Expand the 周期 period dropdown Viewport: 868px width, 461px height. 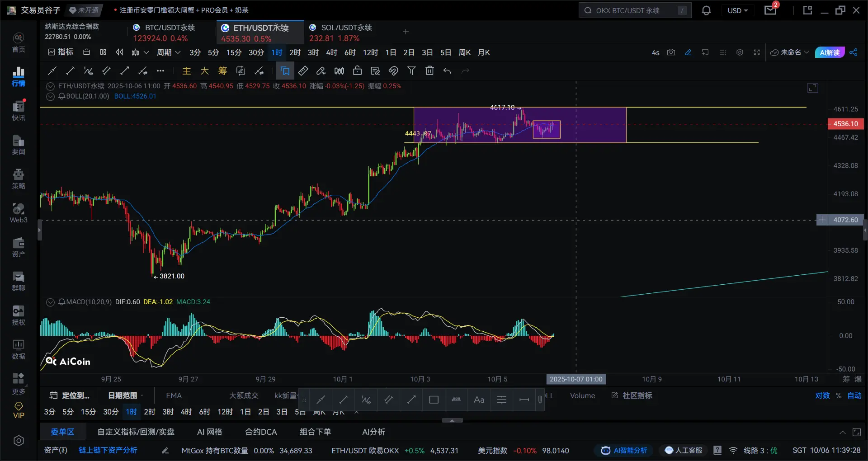coord(169,52)
